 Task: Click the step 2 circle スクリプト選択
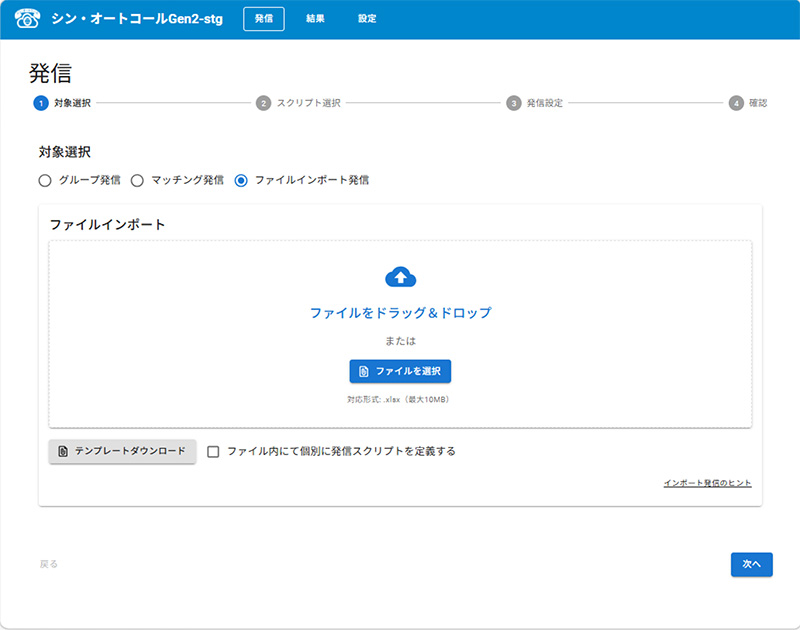pos(263,103)
